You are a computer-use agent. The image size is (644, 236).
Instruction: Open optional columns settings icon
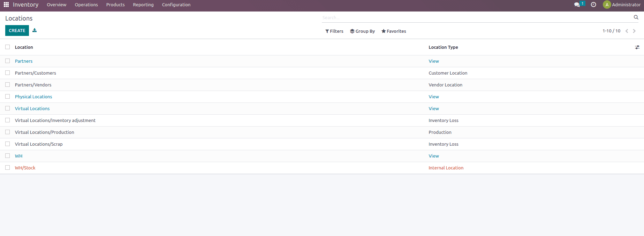(637, 47)
